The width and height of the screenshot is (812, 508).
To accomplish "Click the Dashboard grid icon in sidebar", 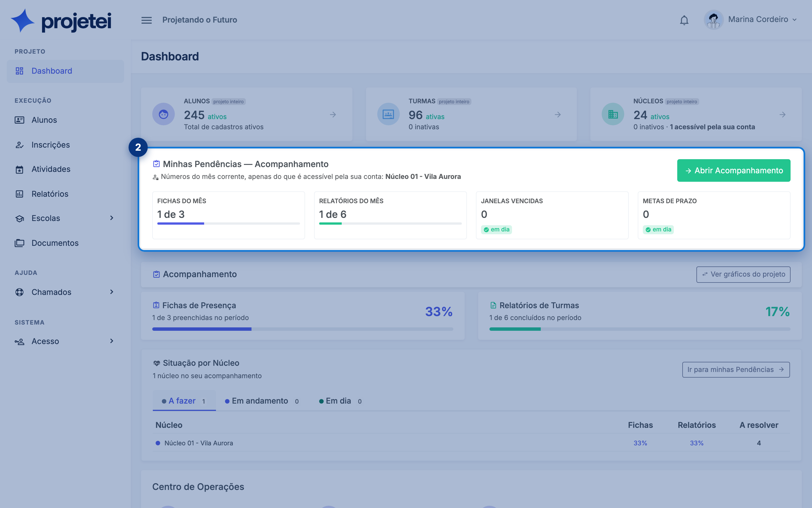I will tap(19, 71).
